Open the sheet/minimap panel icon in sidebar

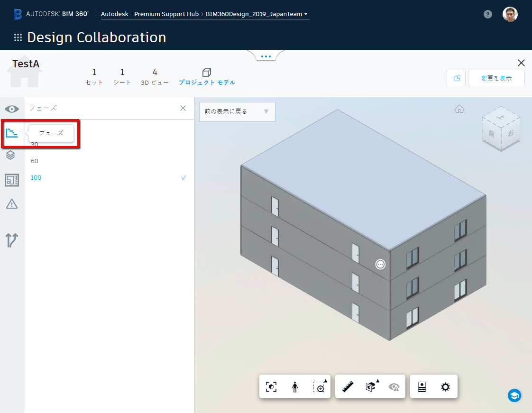pos(11,180)
